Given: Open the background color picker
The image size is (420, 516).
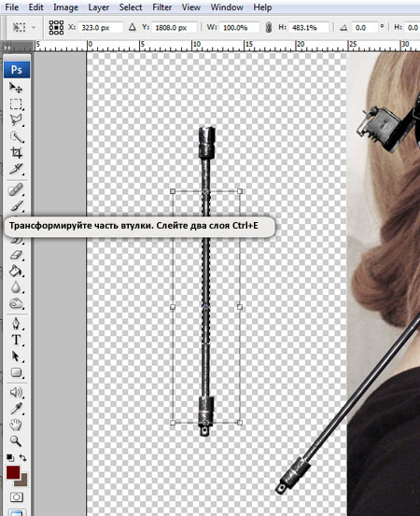Looking at the screenshot, I should click(23, 482).
